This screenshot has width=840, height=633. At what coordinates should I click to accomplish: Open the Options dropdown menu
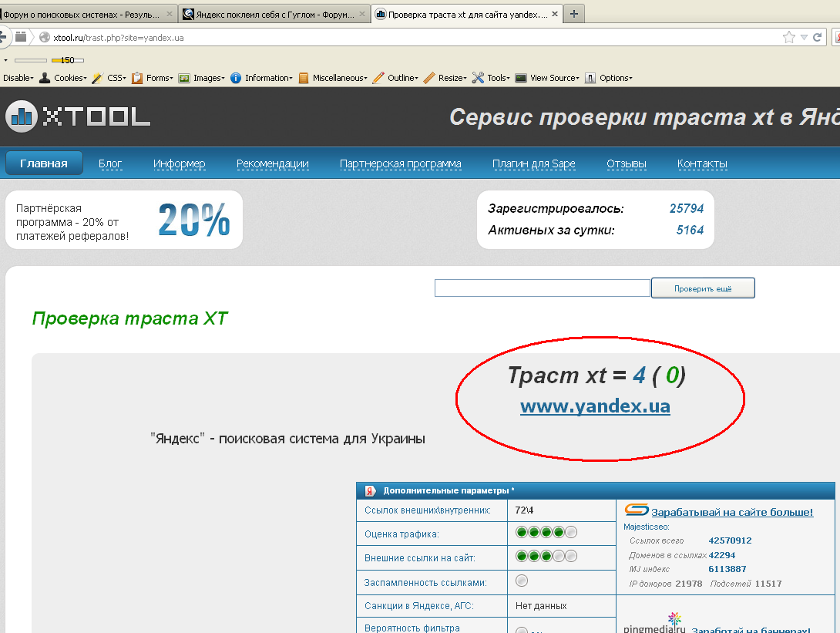(x=609, y=78)
